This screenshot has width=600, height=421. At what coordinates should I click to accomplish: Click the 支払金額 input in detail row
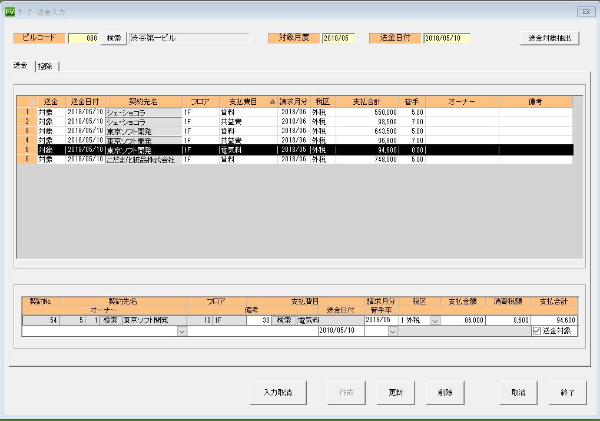coord(463,320)
